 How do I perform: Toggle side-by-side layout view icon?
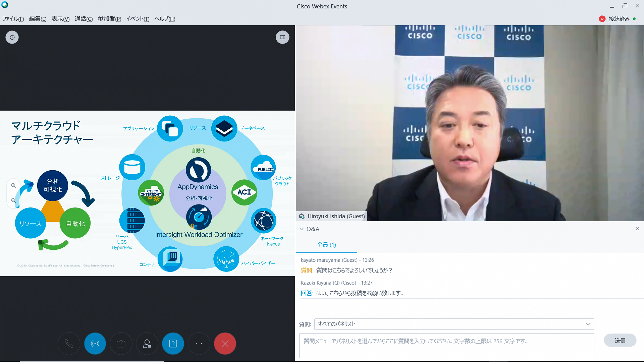click(282, 37)
